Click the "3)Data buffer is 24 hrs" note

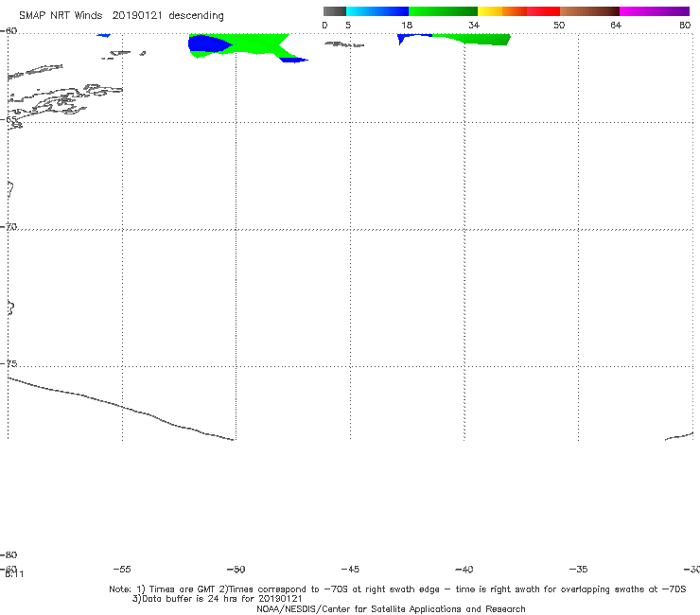(x=217, y=599)
